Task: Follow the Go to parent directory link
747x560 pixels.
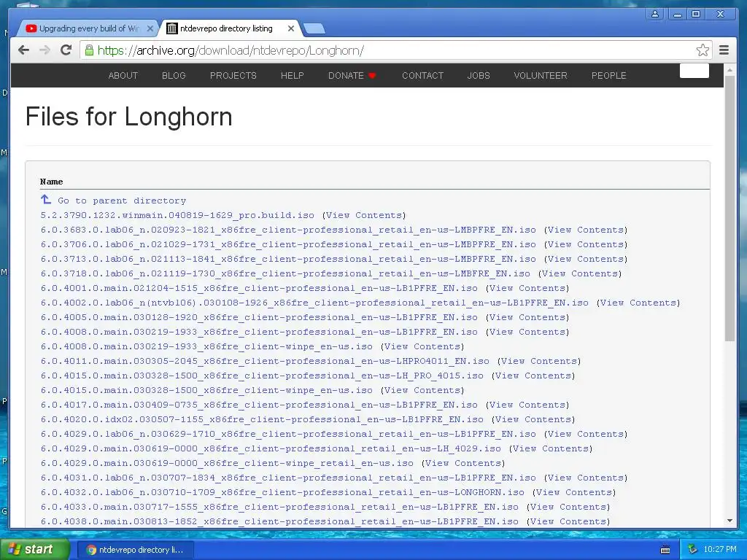Action: tap(122, 201)
